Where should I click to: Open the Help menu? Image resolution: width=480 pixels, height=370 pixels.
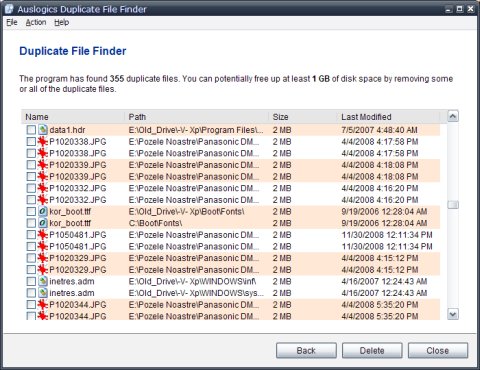pyautogui.click(x=61, y=22)
